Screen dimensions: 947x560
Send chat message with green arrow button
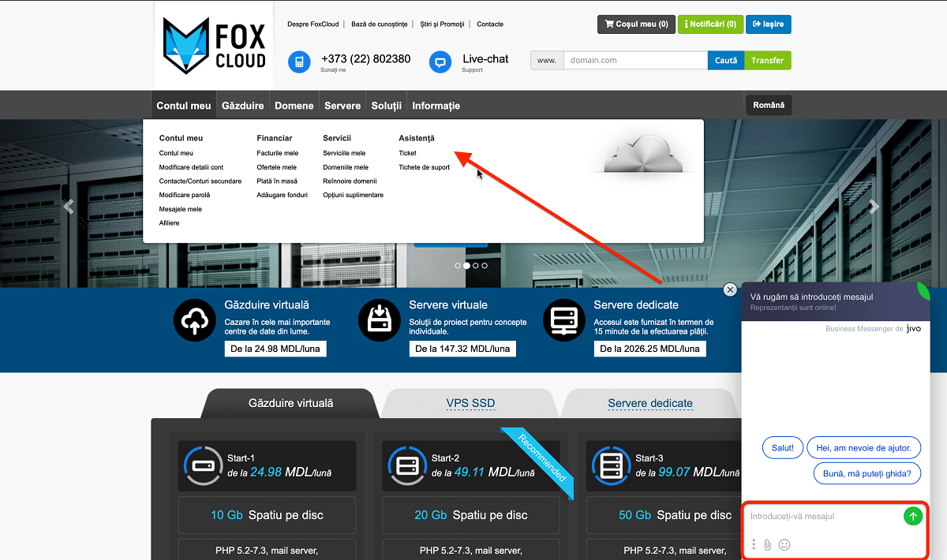tap(913, 517)
